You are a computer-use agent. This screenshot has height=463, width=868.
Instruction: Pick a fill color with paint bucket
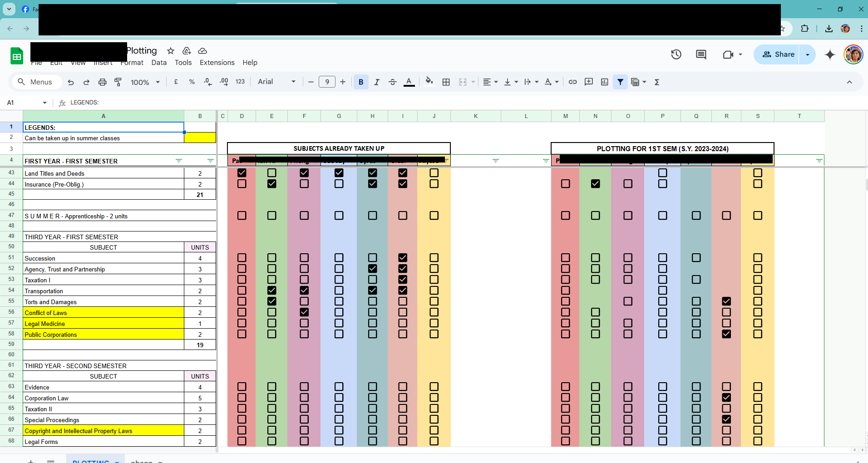(429, 82)
